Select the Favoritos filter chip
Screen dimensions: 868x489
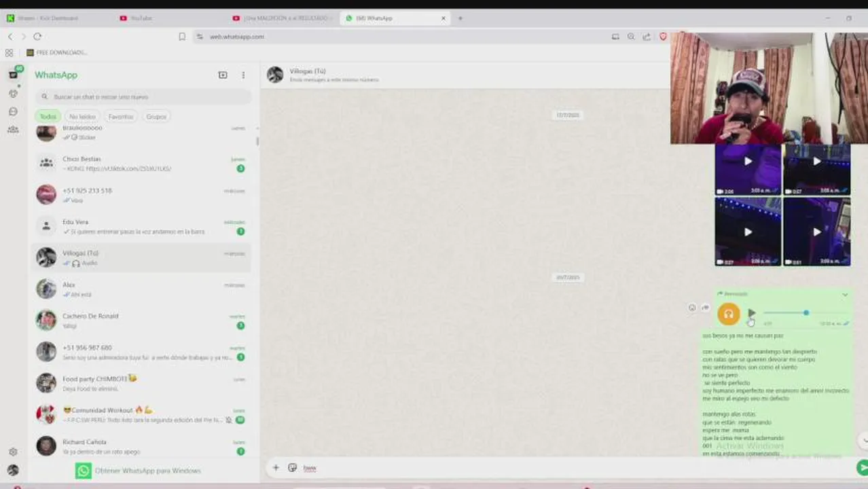tap(121, 117)
